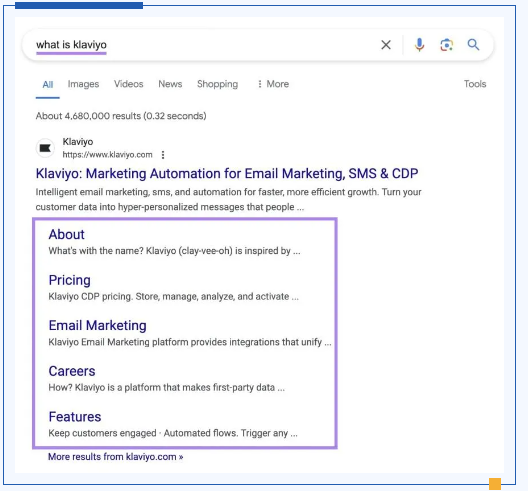The width and height of the screenshot is (528, 491).
Task: Select the All results tab
Action: (48, 84)
